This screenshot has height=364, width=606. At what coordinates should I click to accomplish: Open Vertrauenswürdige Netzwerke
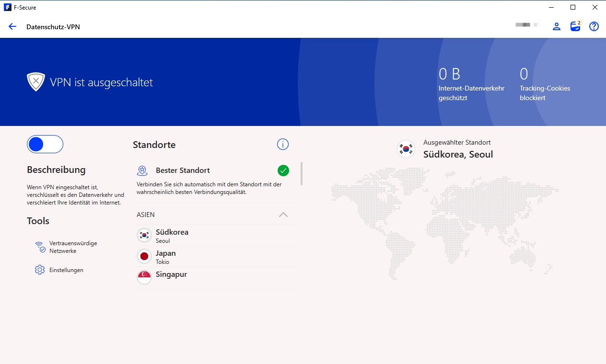point(73,247)
